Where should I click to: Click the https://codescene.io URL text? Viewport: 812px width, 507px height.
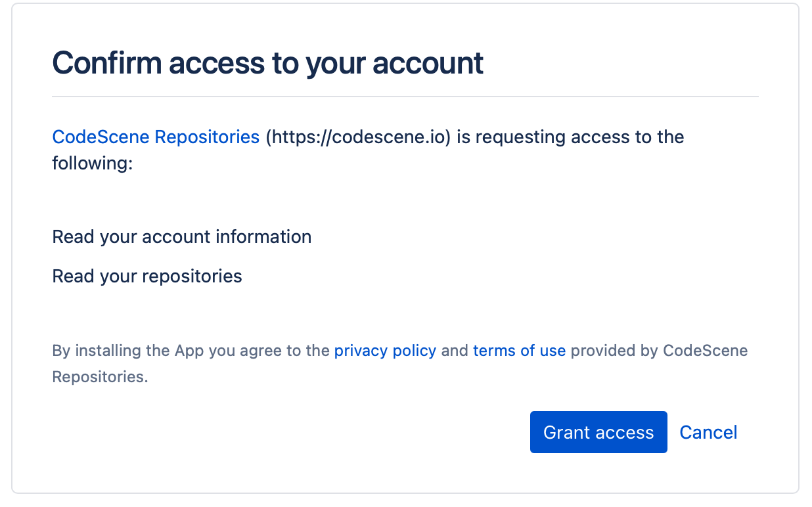click(358, 137)
